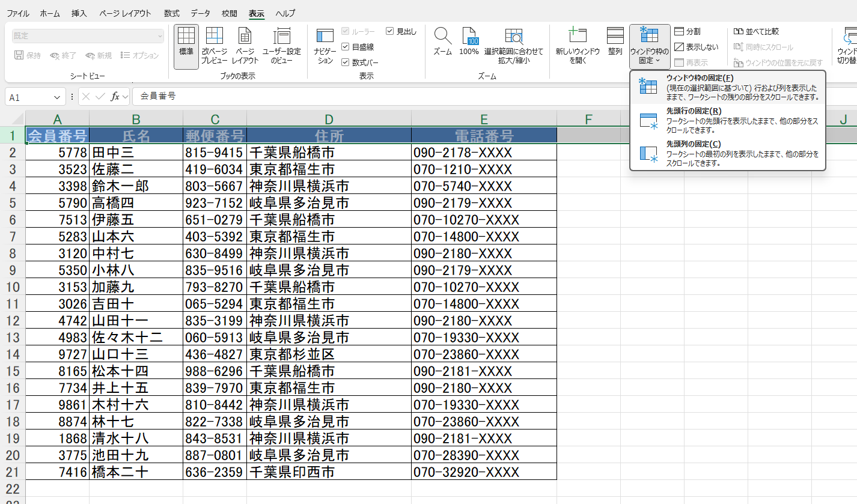This screenshot has height=504, width=857.
Task: Click the cell containing 佐々木十二
Action: (x=136, y=337)
